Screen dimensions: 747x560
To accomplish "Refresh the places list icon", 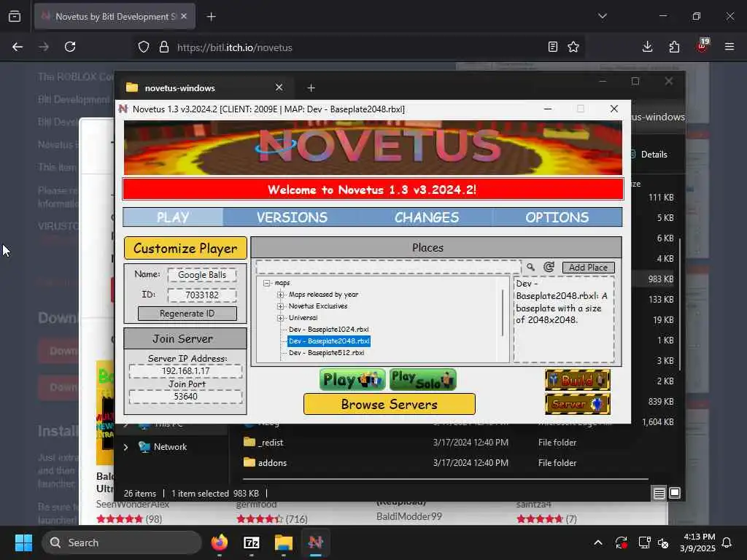I will coord(549,267).
